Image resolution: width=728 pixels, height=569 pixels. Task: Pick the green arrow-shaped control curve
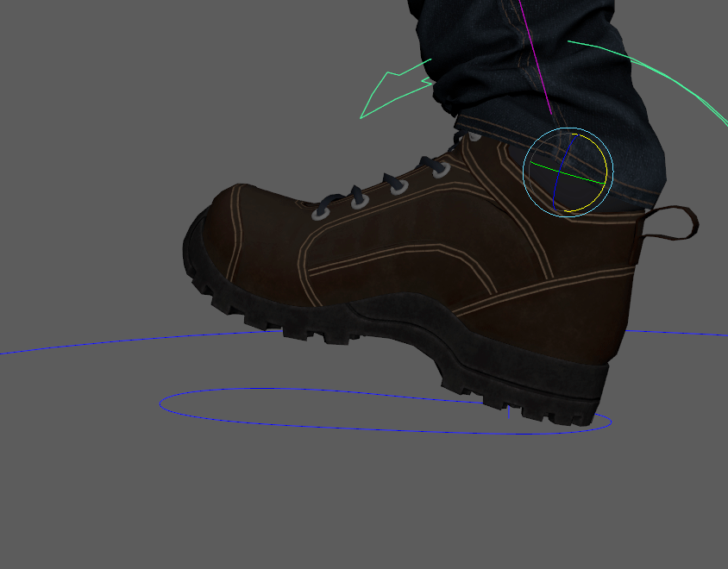[380, 95]
